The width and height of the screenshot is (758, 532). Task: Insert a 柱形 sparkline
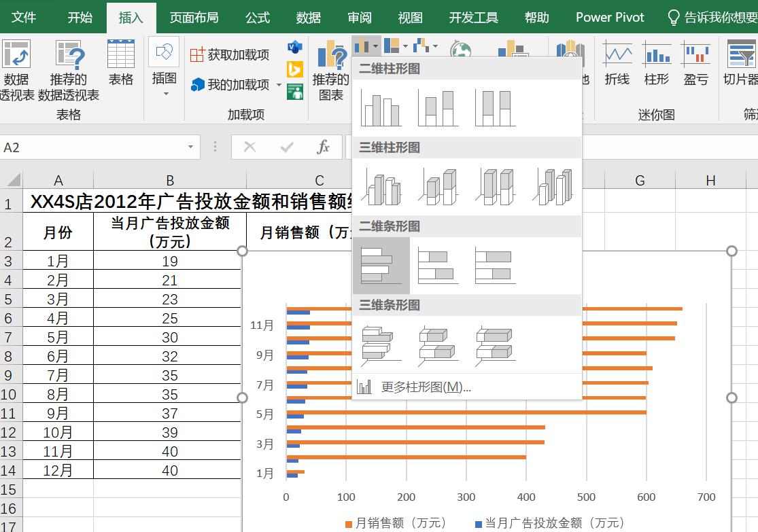click(657, 63)
